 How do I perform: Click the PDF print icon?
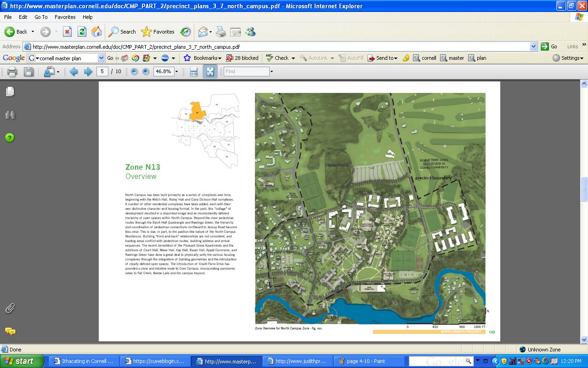[12, 71]
